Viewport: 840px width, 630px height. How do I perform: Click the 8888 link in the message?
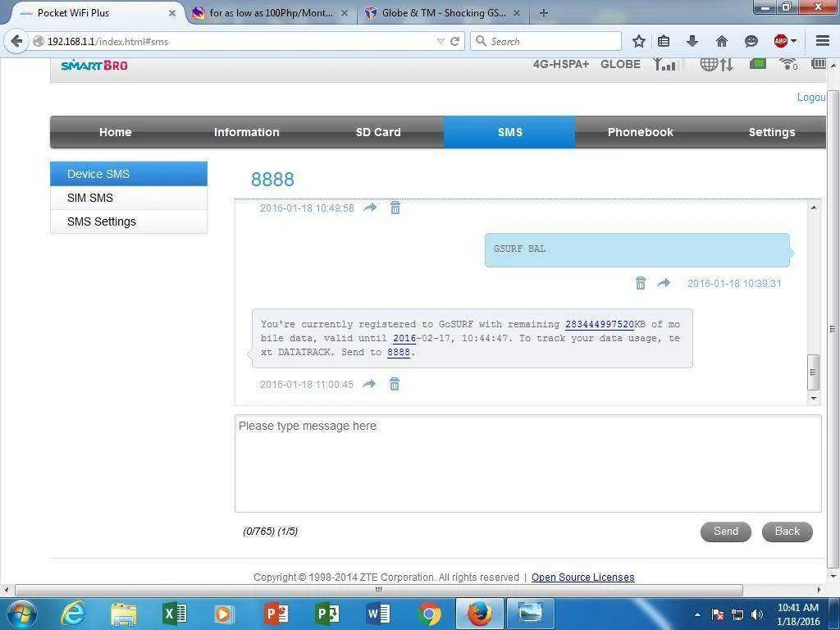[399, 352]
